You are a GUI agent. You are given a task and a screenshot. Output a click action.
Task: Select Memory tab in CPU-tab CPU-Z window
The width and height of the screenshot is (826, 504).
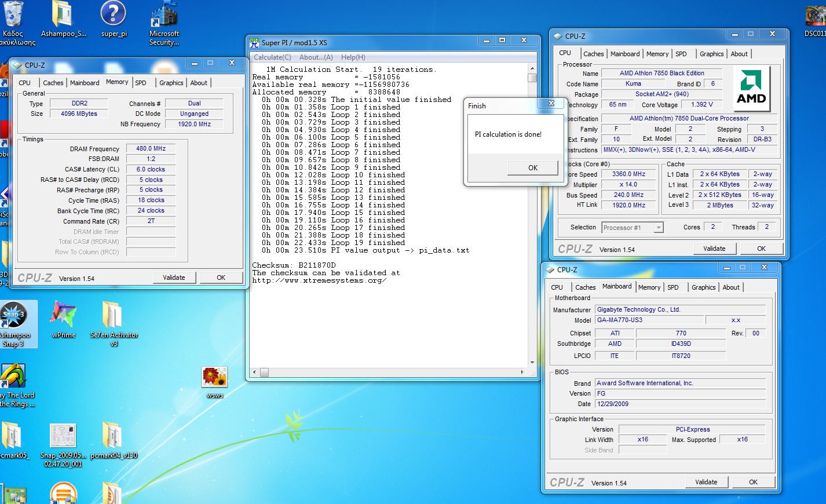click(657, 54)
